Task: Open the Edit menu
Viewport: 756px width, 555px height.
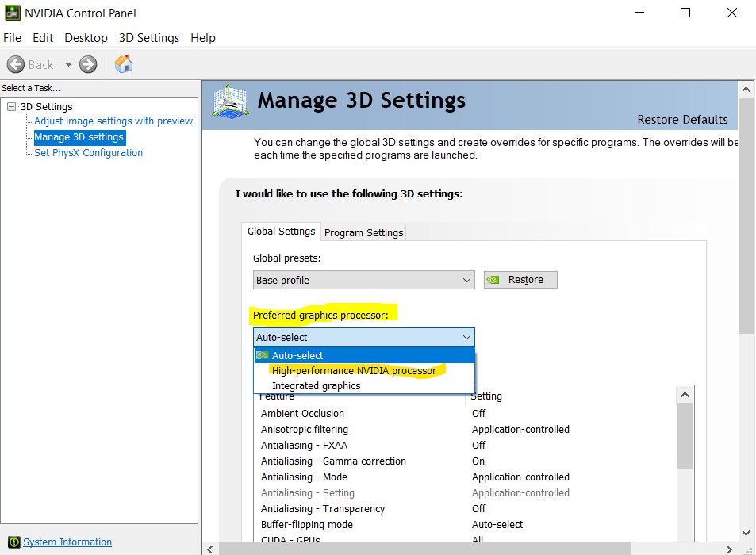Action: point(43,38)
